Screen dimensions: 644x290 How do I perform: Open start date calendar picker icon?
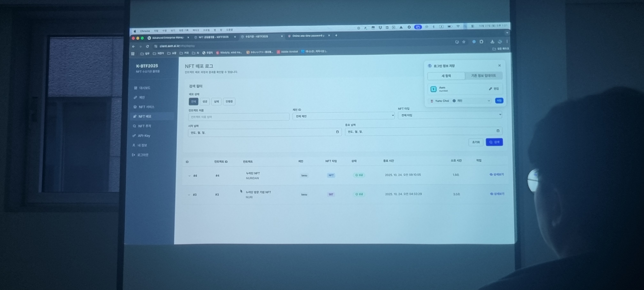(337, 132)
